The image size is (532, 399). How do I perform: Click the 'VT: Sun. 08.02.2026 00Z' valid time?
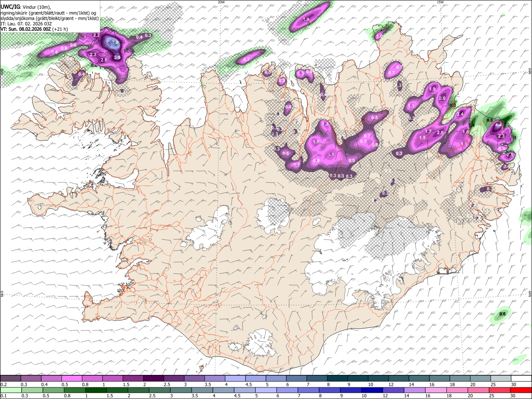[26, 29]
